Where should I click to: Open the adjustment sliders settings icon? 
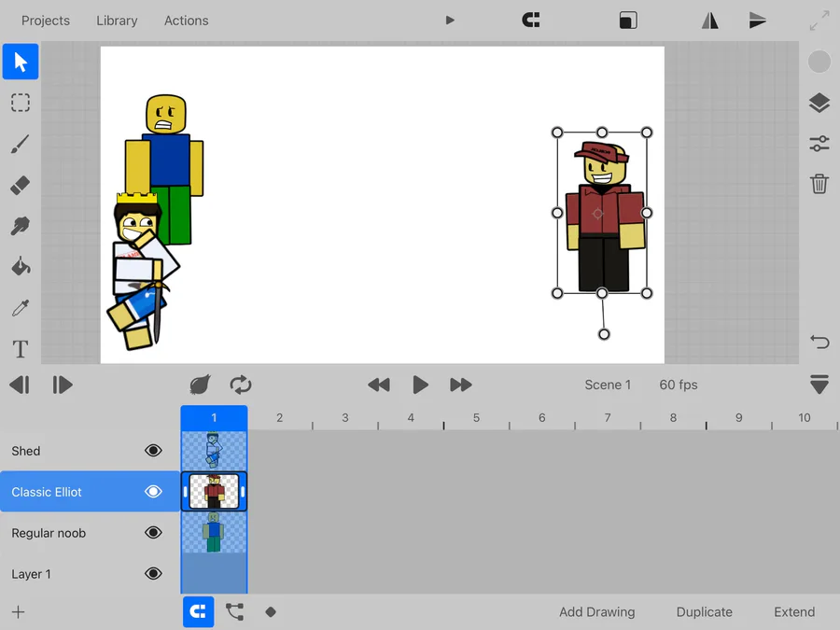[819, 144]
